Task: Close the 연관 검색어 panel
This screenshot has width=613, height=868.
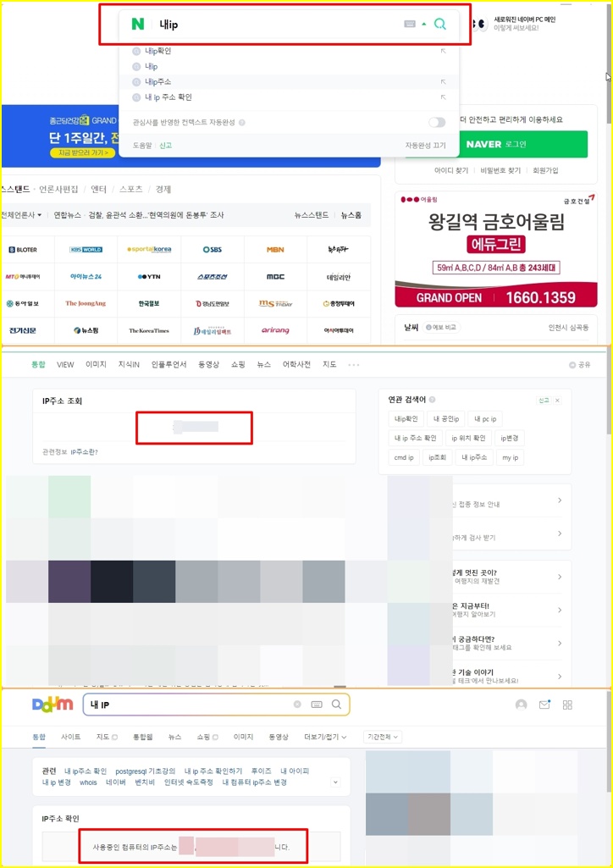Action: click(558, 401)
